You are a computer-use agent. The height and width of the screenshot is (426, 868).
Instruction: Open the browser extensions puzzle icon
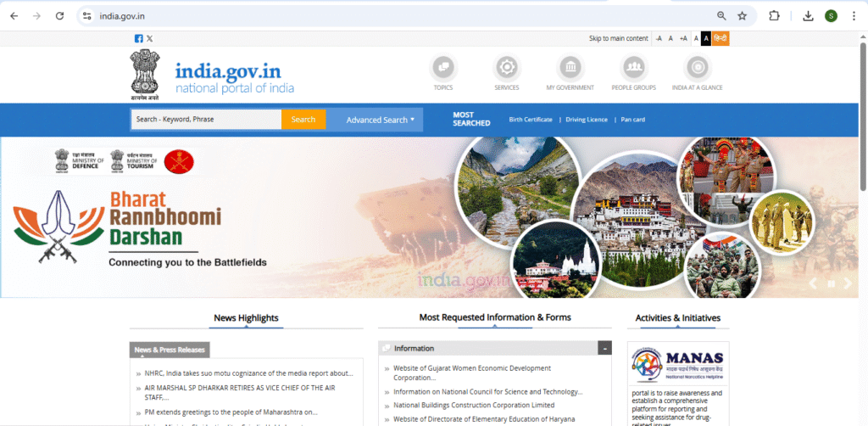(x=774, y=16)
